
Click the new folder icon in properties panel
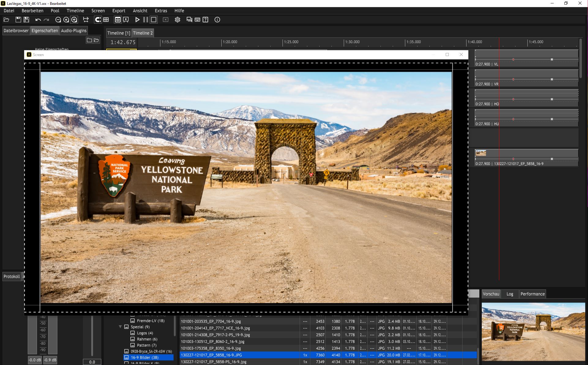(89, 40)
